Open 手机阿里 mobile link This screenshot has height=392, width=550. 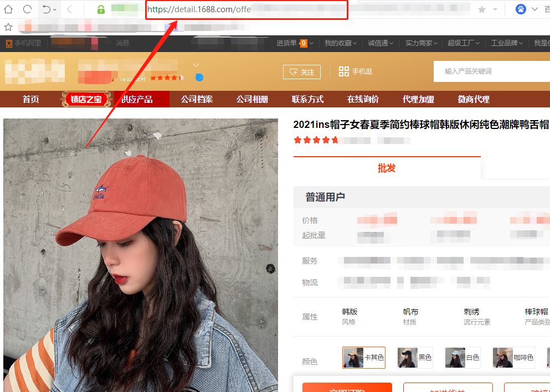coord(23,43)
